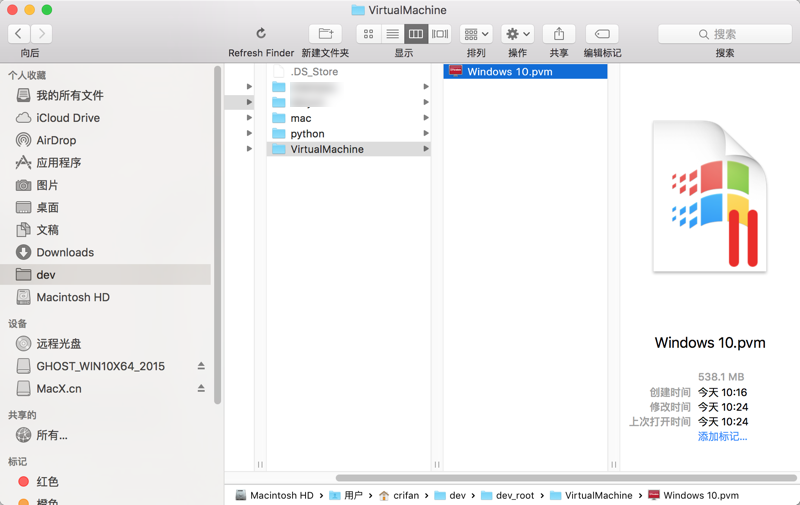The image size is (800, 505).
Task: Click the Windows 10.pvm preview thumbnail
Action: pyautogui.click(x=710, y=196)
